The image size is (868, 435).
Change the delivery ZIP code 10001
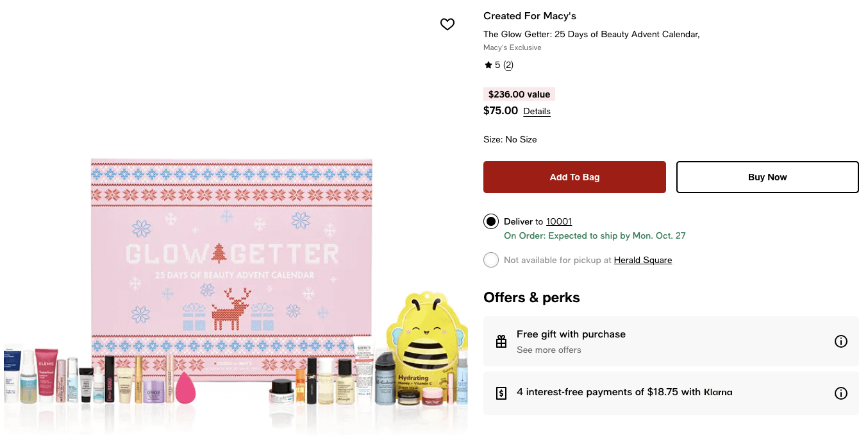click(x=559, y=221)
